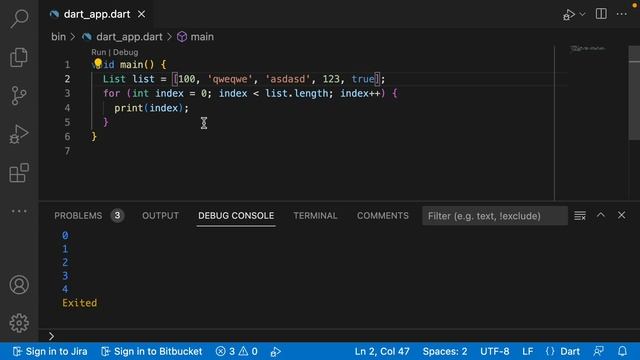
Task: Click output value 4 in debug console
Action: click(x=65, y=289)
